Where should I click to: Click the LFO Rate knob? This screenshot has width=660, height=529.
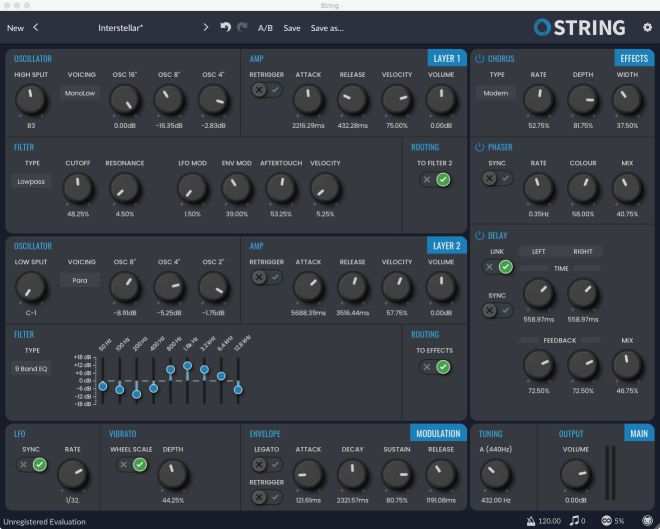point(72,474)
